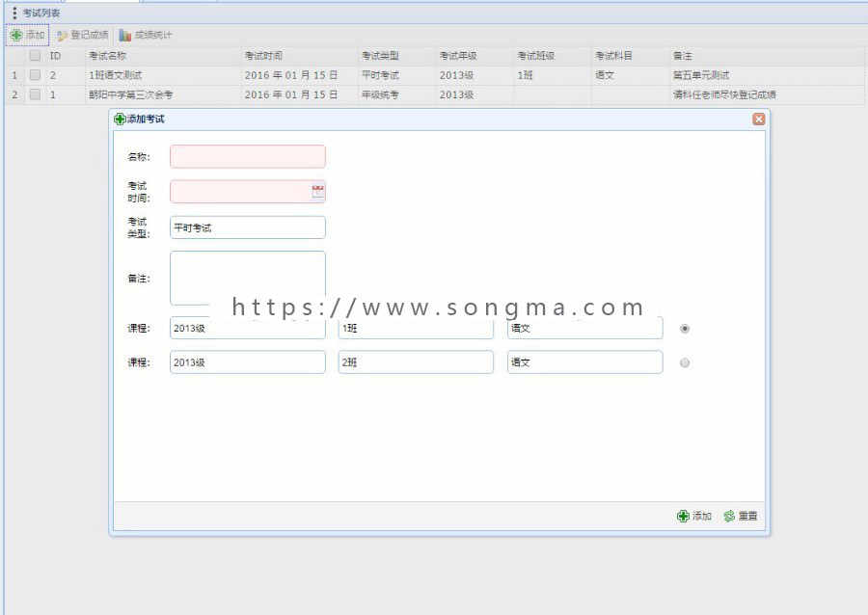Open the first 课程 grade combo 2013级
The width and height of the screenshot is (868, 615).
pyautogui.click(x=248, y=328)
